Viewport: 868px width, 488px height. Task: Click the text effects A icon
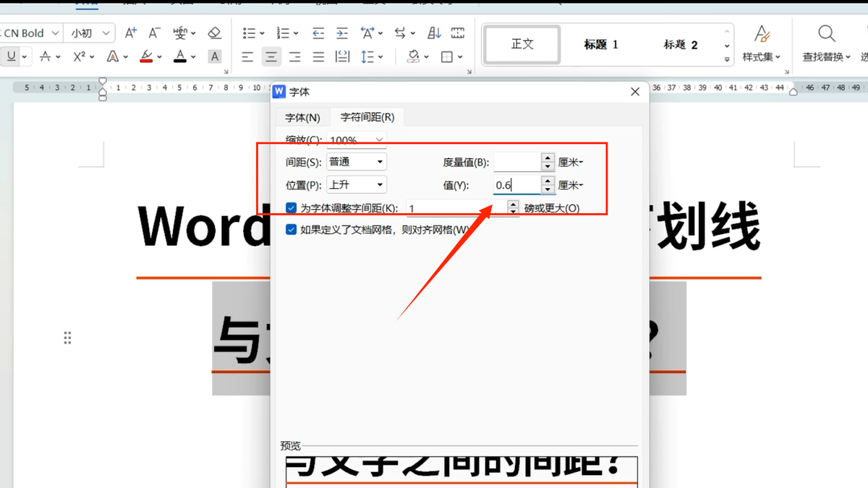tap(112, 56)
